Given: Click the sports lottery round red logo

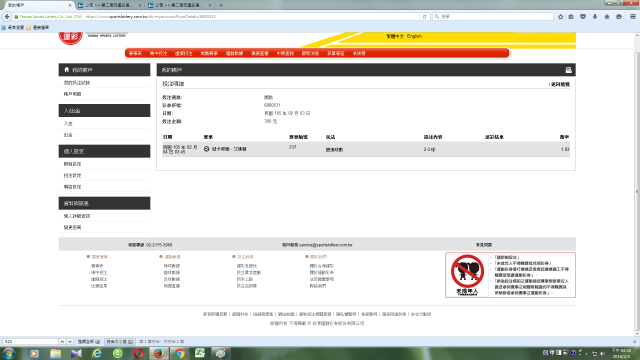Looking at the screenshot, I should pyautogui.click(x=71, y=38).
